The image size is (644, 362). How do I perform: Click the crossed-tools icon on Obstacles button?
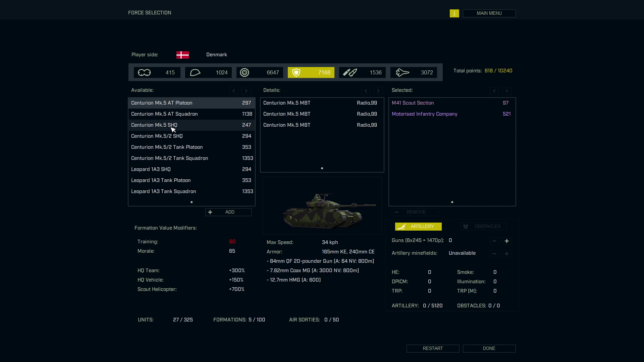466,226
